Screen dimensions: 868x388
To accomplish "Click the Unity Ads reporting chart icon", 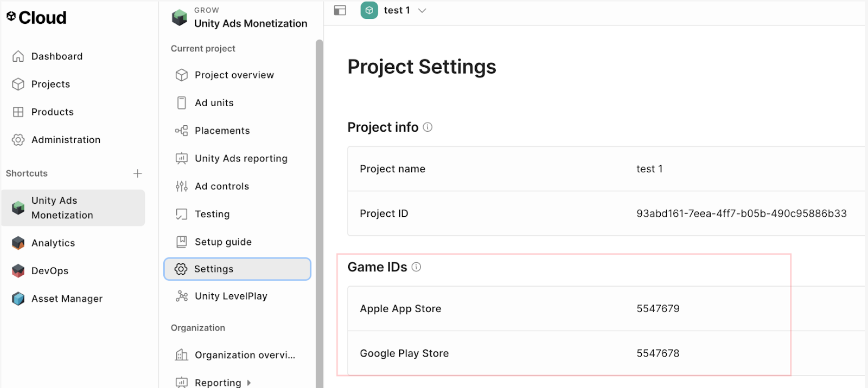I will click(x=182, y=158).
